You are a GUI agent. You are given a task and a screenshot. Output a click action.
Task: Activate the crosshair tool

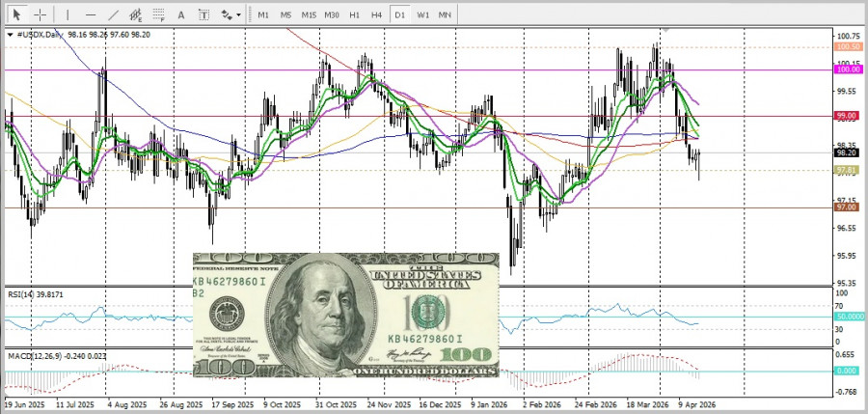(41, 15)
